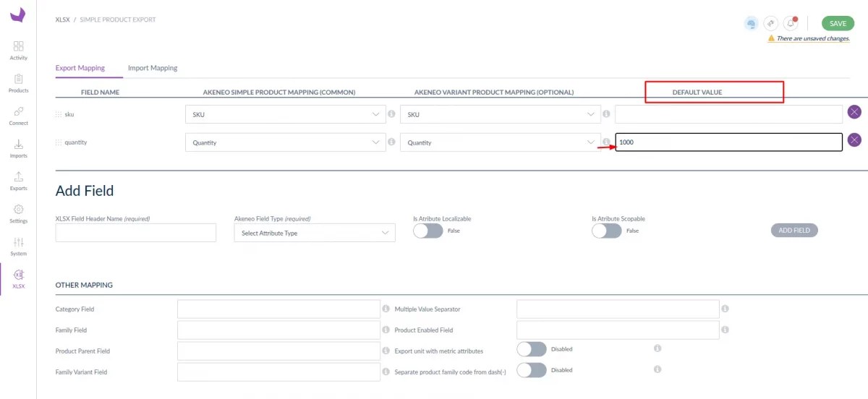
Task: Expand Select Attribute Type dropdown
Action: (314, 233)
